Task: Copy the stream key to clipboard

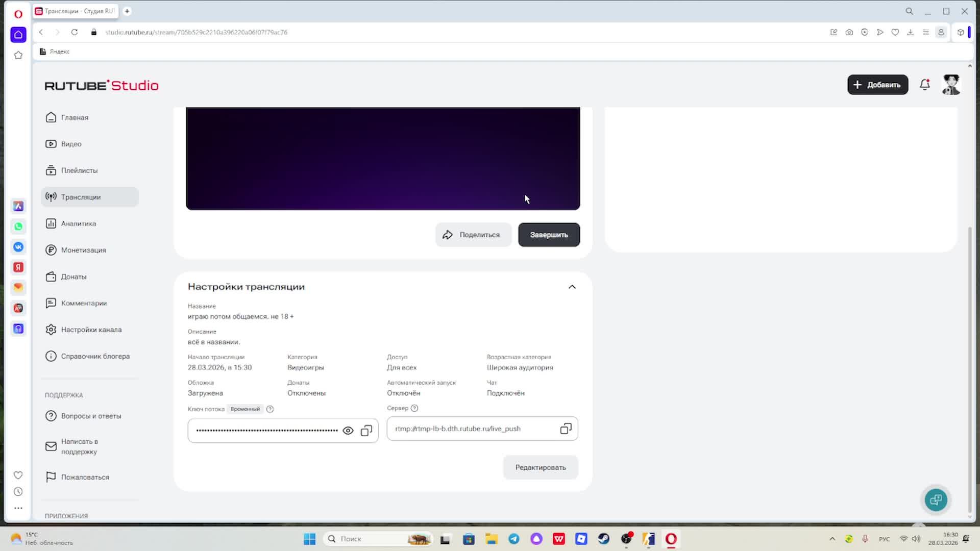Action: (366, 431)
